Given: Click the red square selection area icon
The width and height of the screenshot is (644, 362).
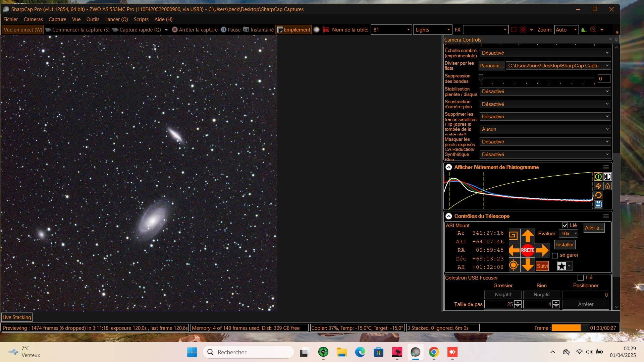Looking at the screenshot, I should [x=514, y=30].
